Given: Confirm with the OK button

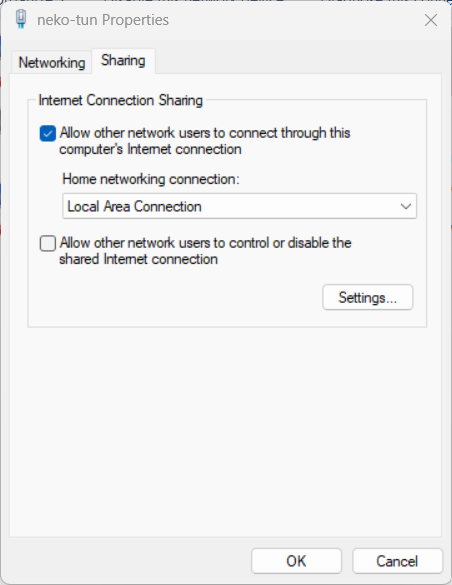Looking at the screenshot, I should 296,561.
